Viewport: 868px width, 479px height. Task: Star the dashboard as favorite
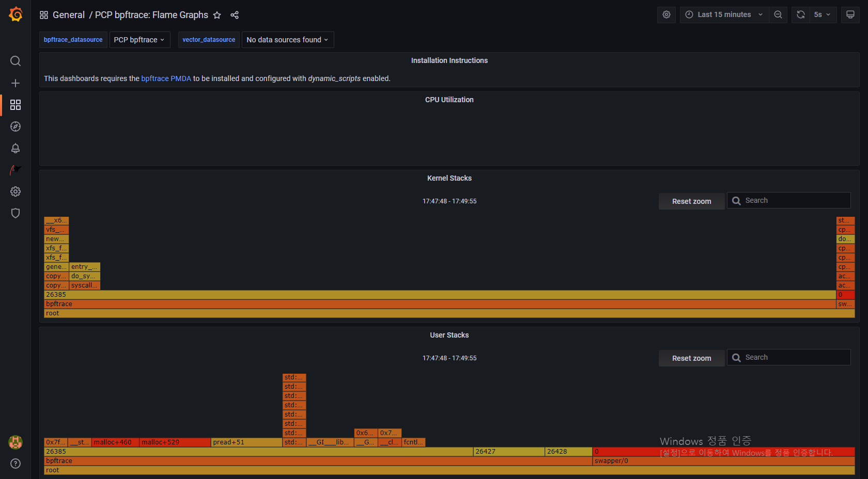pos(217,15)
